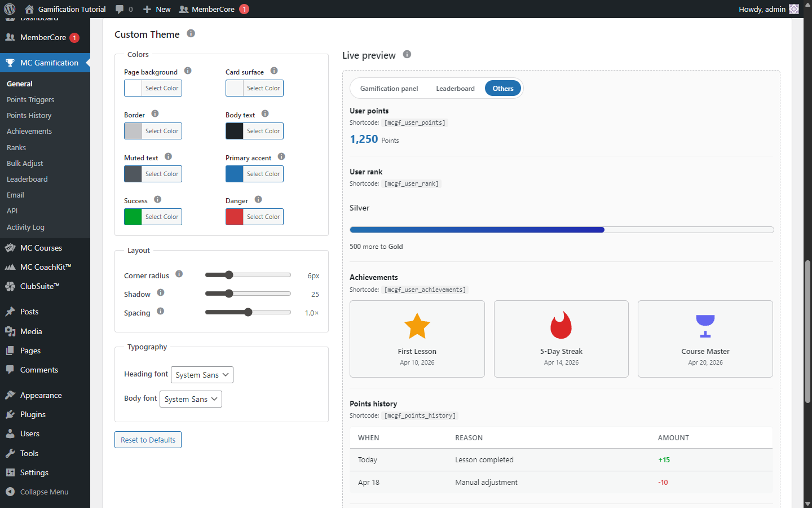The image size is (812, 508).
Task: Switch to the Leaderboard preview tab
Action: pyautogui.click(x=456, y=89)
